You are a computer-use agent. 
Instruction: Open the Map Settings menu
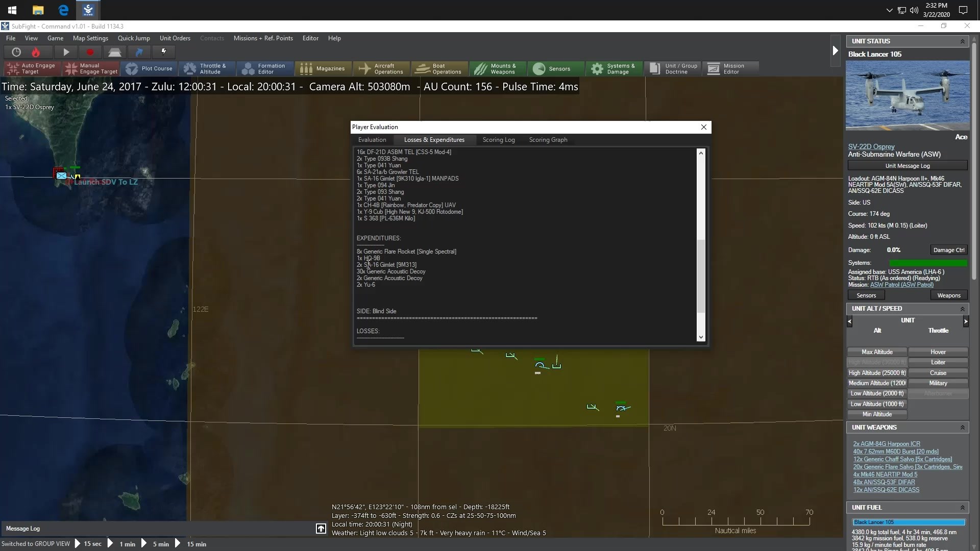90,38
